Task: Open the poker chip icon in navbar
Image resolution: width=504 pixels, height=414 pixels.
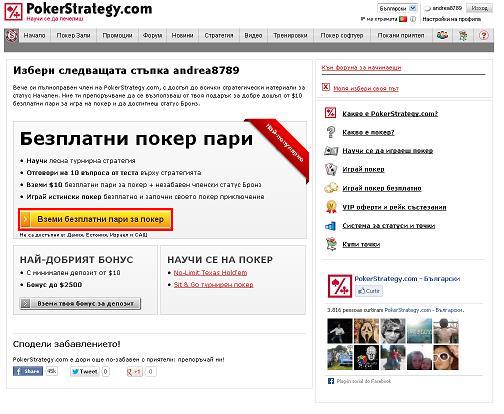Action: click(x=12, y=35)
